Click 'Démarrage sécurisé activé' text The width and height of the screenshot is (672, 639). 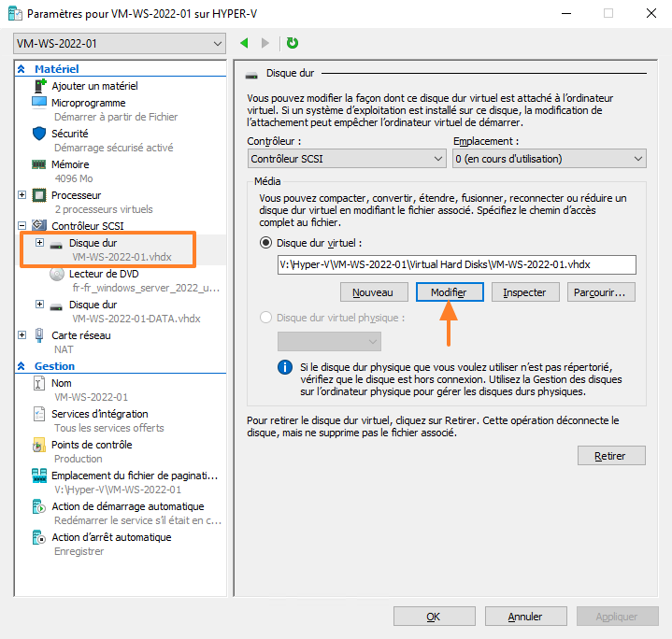click(114, 148)
